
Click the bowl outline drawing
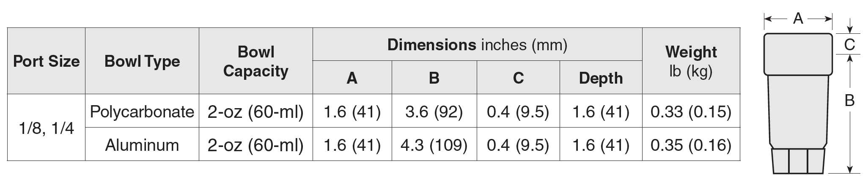798,106
